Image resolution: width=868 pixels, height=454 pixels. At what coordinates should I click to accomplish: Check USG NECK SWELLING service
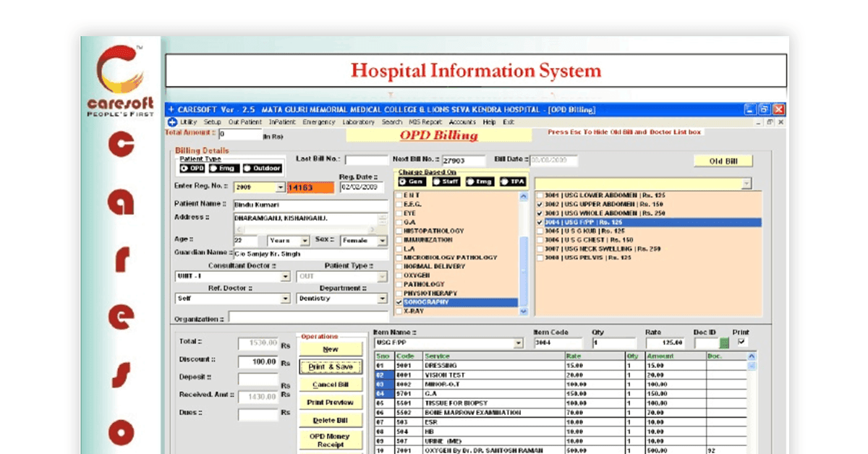539,249
